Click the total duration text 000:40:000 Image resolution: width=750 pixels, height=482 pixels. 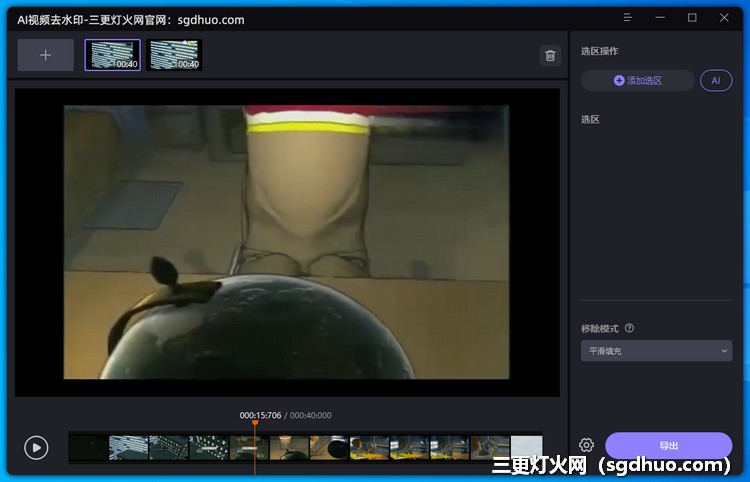tap(310, 415)
